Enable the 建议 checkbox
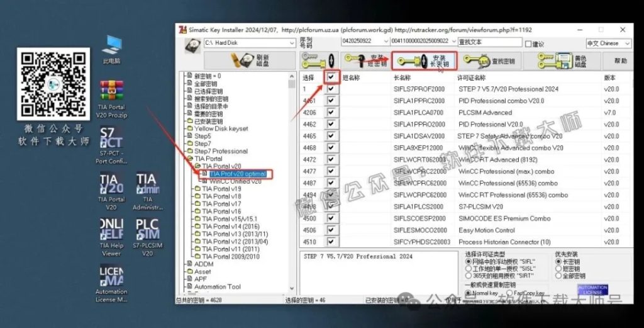 tap(528, 43)
